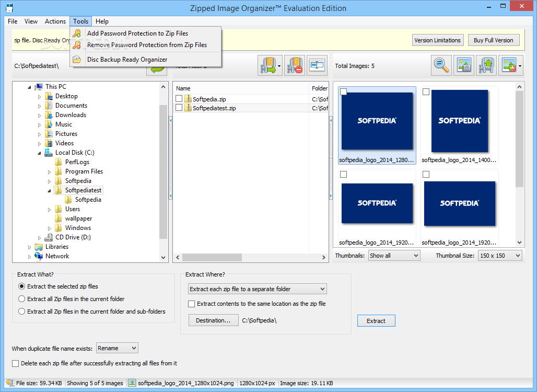Image resolution: width=537 pixels, height=392 pixels.
Task: Click the Desktop folder icon in tree
Action: pyautogui.click(x=49, y=96)
